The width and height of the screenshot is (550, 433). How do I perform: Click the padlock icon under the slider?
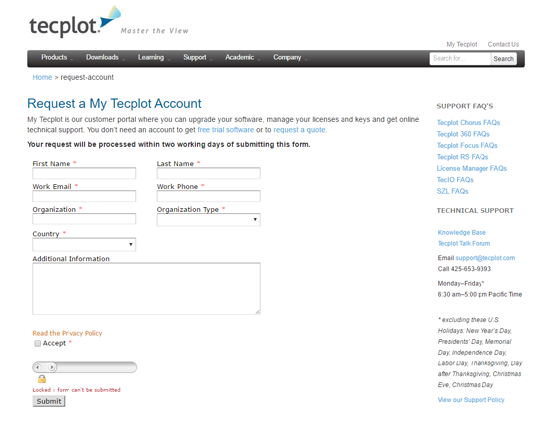pos(42,379)
